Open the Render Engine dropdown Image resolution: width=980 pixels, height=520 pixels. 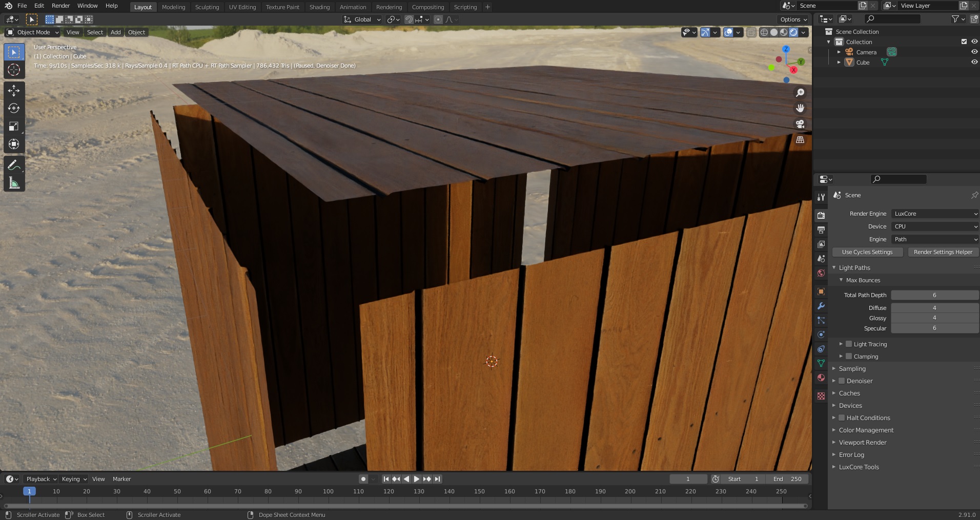pyautogui.click(x=935, y=214)
